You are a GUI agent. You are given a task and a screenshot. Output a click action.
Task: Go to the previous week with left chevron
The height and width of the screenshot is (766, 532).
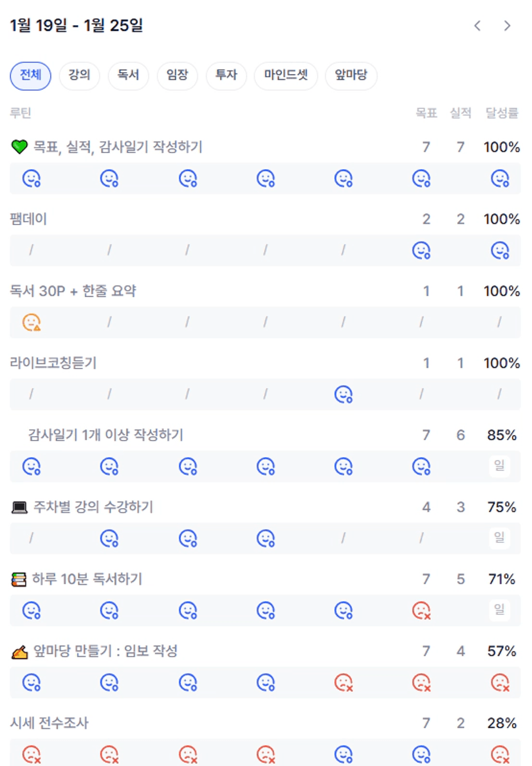[477, 26]
